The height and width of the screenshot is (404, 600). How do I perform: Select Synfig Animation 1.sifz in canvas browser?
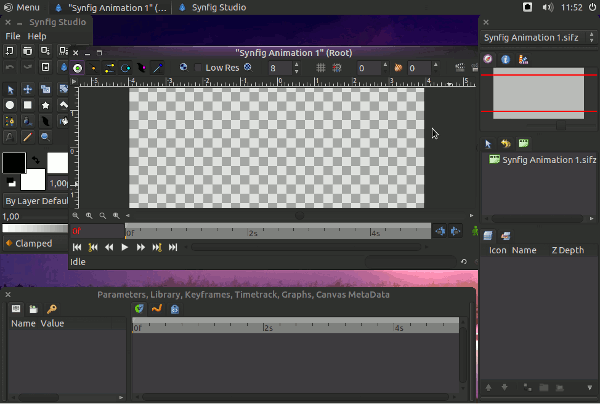[548, 160]
